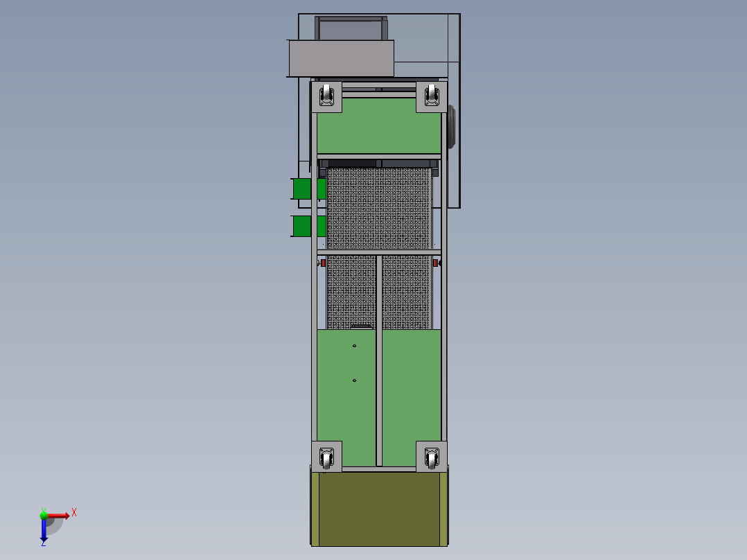Click the small hole on the lower green panel
This screenshot has height=560, width=747.
(x=355, y=347)
